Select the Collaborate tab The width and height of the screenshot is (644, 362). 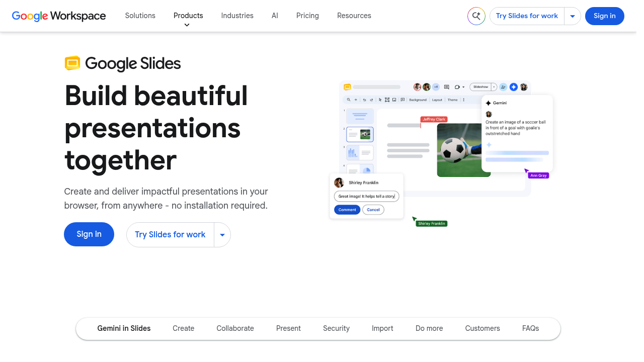point(235,328)
